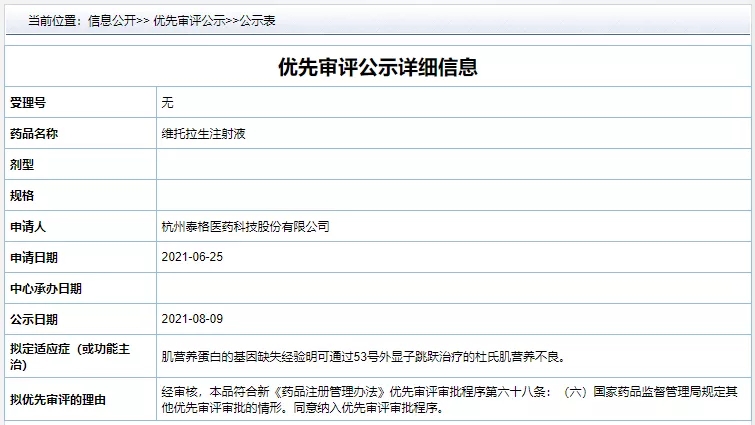This screenshot has width=755, height=425.
Task: Click the 申请人 row label
Action: 28,226
